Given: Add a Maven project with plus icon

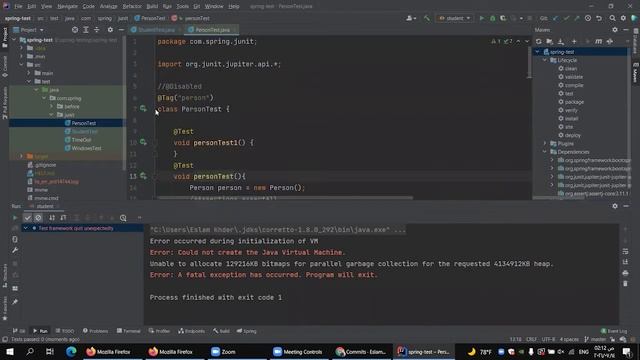Looking at the screenshot, I should 574,41.
